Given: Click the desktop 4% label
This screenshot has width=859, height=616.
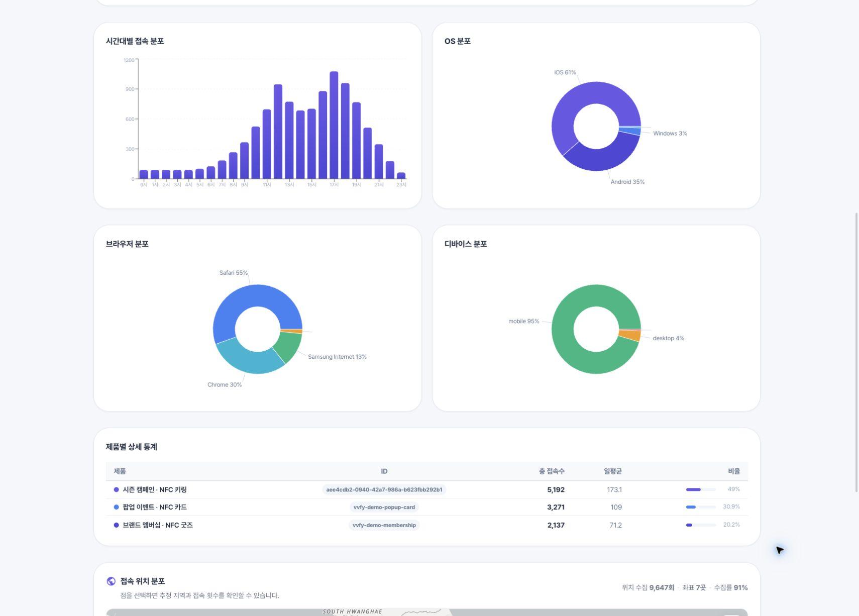Looking at the screenshot, I should tap(669, 338).
